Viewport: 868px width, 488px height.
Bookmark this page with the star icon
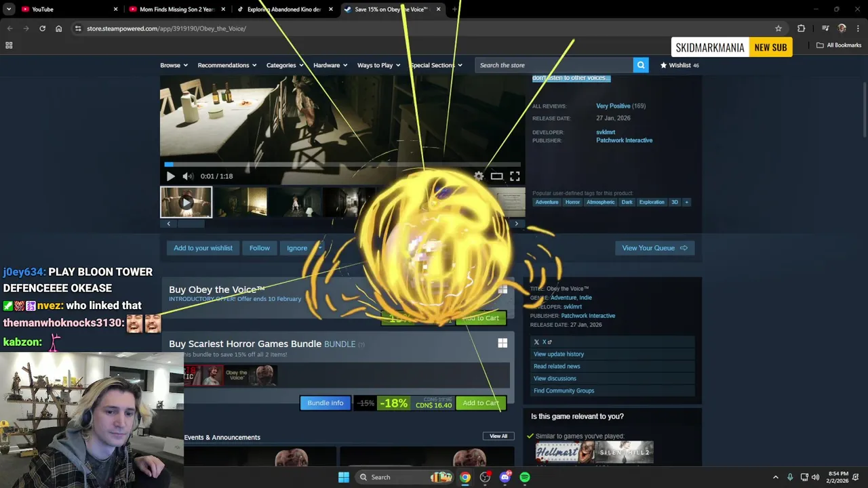pos(778,28)
